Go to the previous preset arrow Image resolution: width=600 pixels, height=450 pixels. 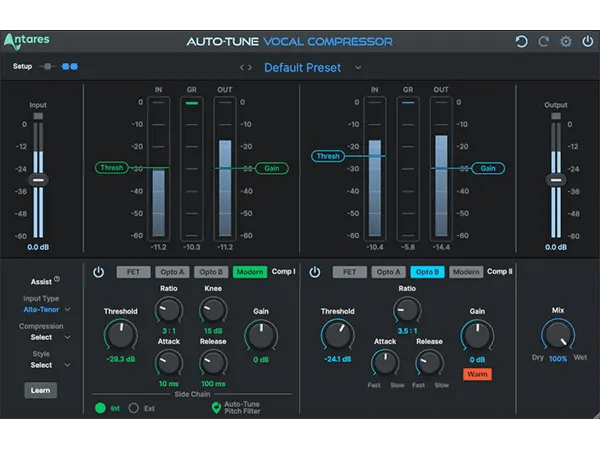click(x=242, y=68)
